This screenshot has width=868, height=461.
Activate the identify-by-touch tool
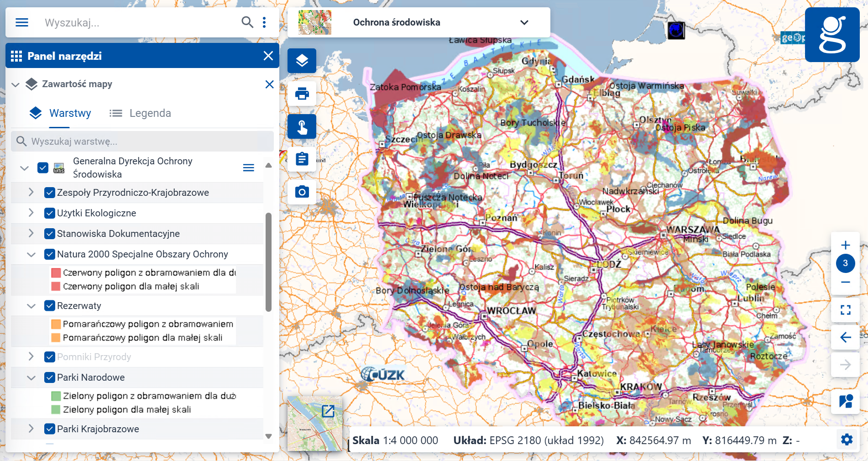(x=302, y=126)
